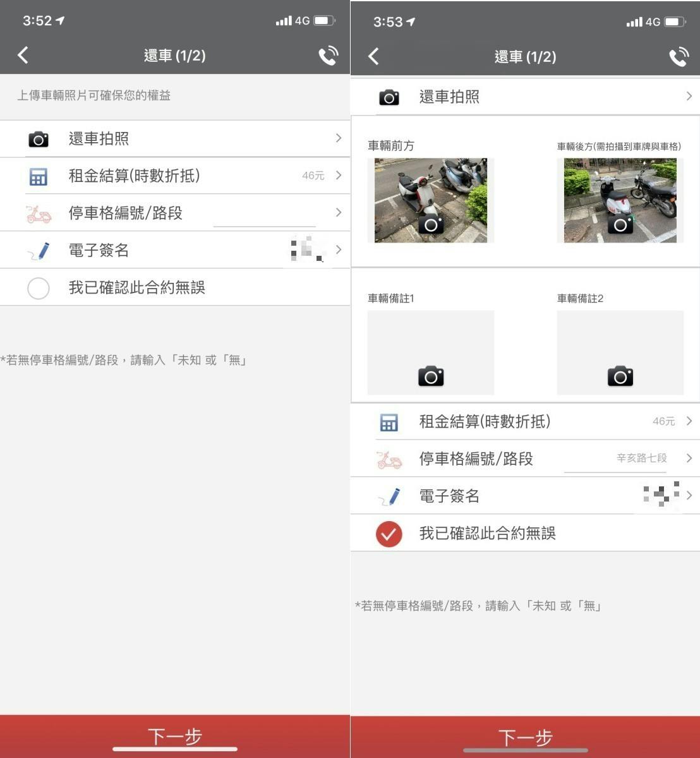Expand 還車拍照 chevron on left screen

[339, 138]
